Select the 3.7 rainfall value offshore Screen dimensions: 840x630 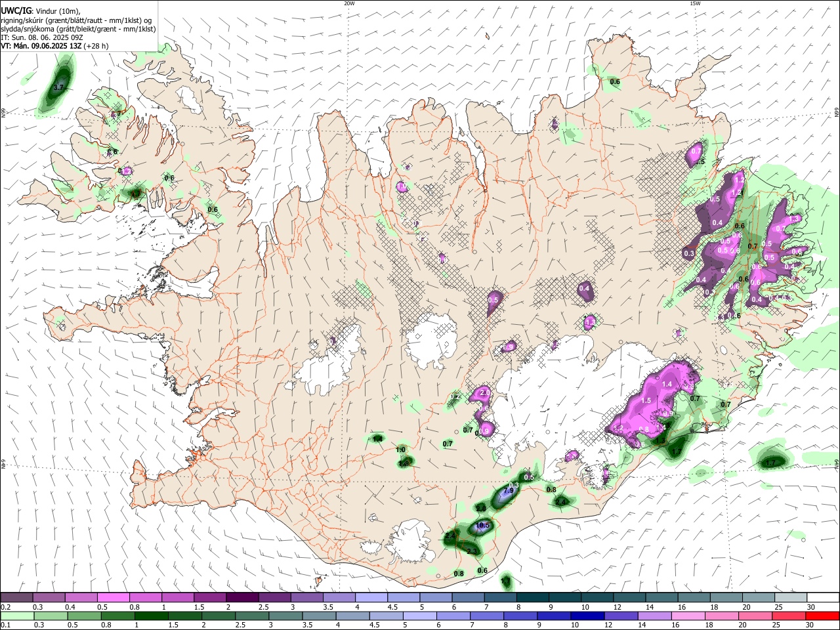pyautogui.click(x=59, y=87)
